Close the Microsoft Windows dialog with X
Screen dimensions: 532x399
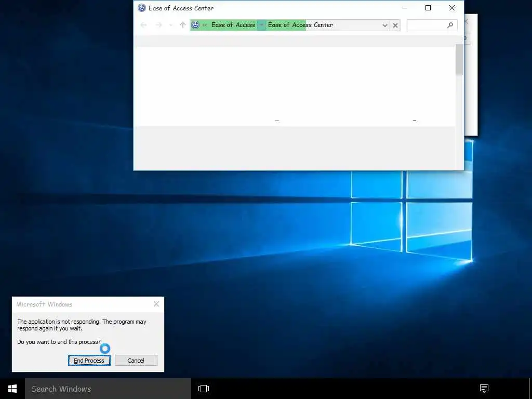(x=156, y=304)
